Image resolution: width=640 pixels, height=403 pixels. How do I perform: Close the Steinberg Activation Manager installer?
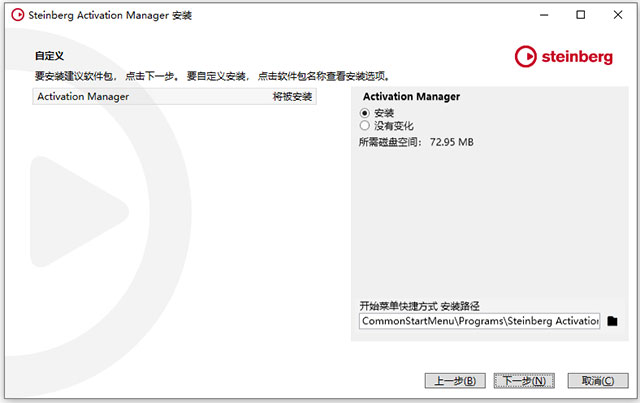coord(625,16)
